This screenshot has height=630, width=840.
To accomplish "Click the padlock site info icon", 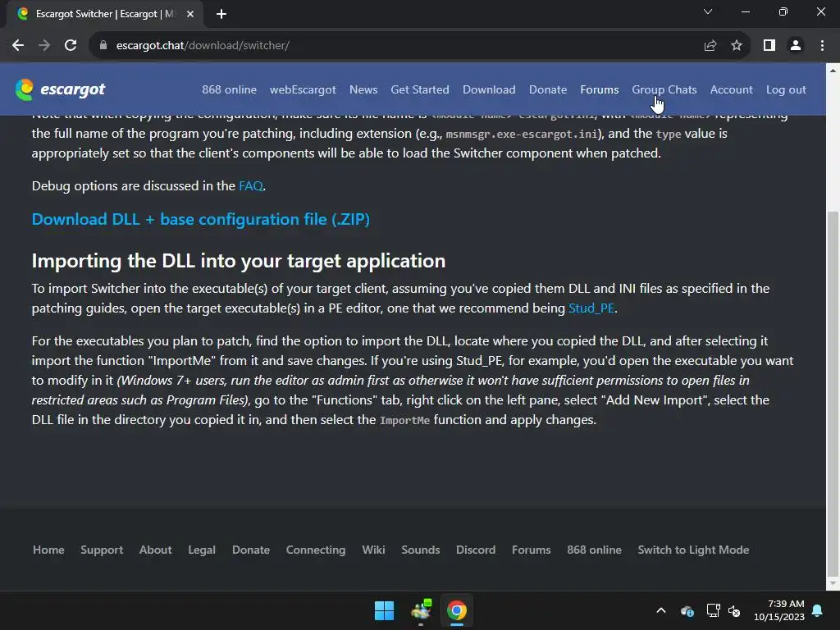I will coord(103,46).
